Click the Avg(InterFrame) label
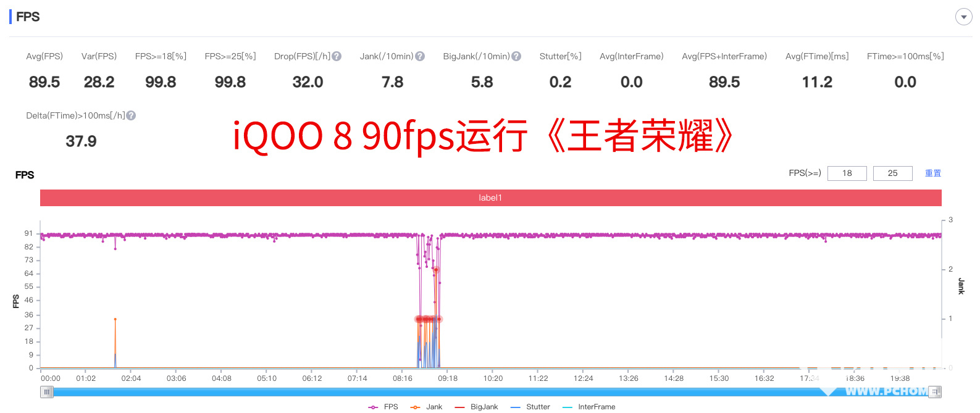Image resolution: width=980 pixels, height=413 pixels. click(x=632, y=56)
